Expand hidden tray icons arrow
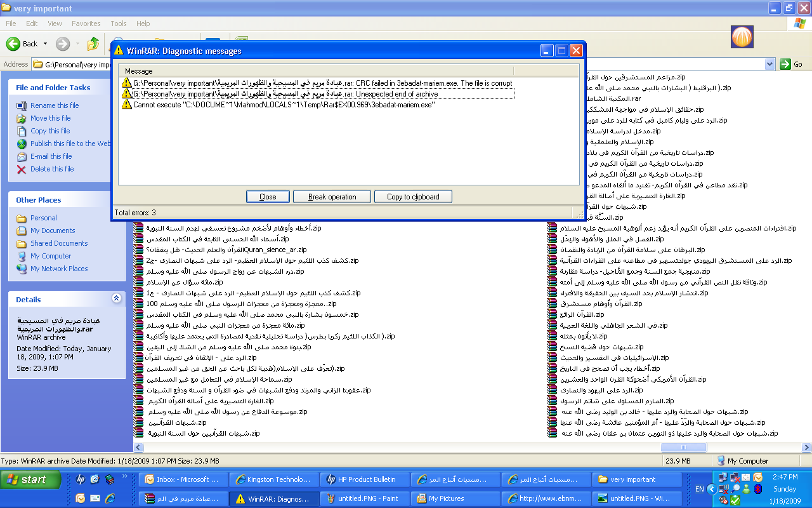Screen dimensions: 812x508 (712, 490)
